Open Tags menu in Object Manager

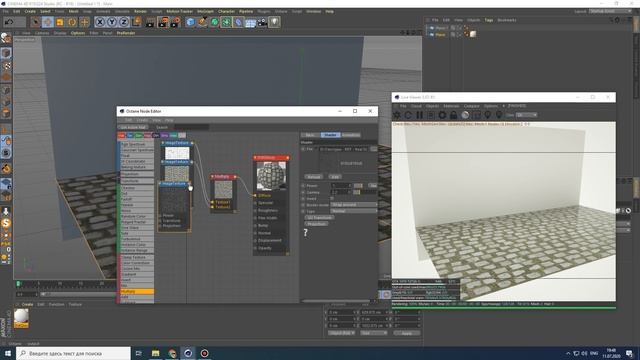pyautogui.click(x=489, y=20)
